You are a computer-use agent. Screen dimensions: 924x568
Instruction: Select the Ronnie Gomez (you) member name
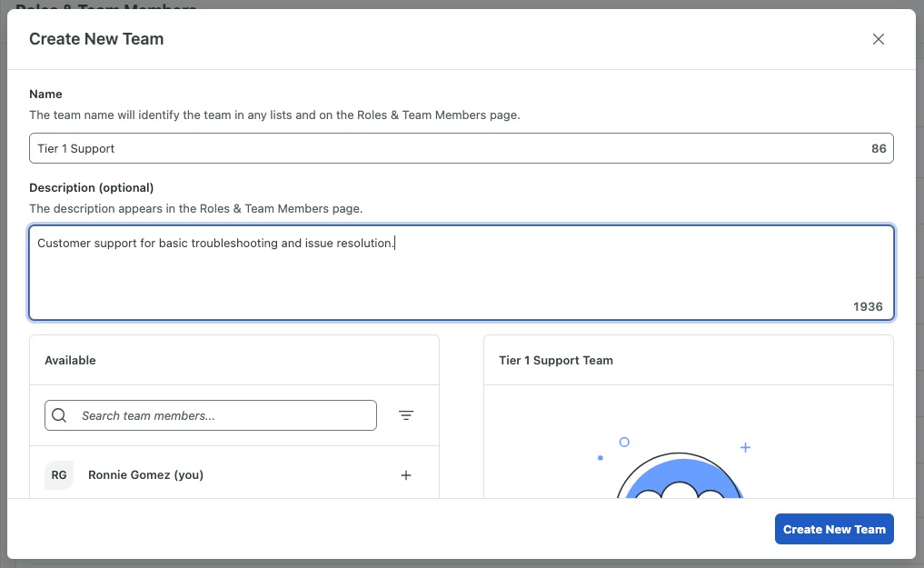tap(145, 475)
